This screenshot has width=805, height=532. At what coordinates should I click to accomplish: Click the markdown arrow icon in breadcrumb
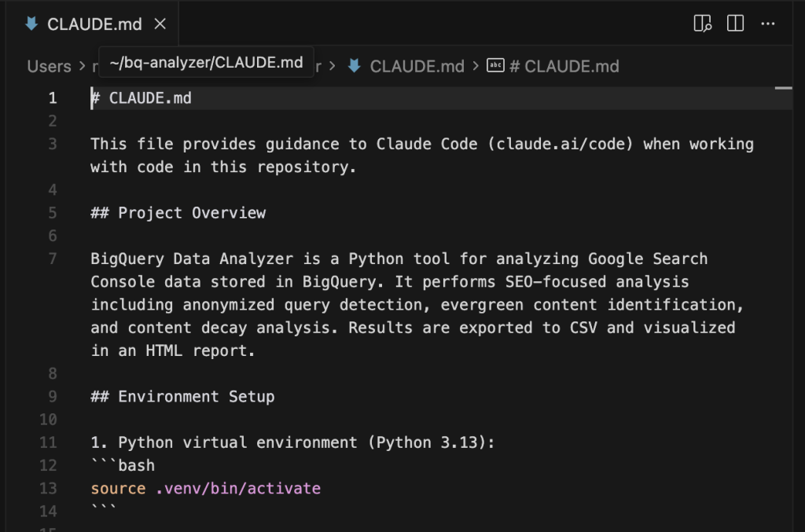355,66
